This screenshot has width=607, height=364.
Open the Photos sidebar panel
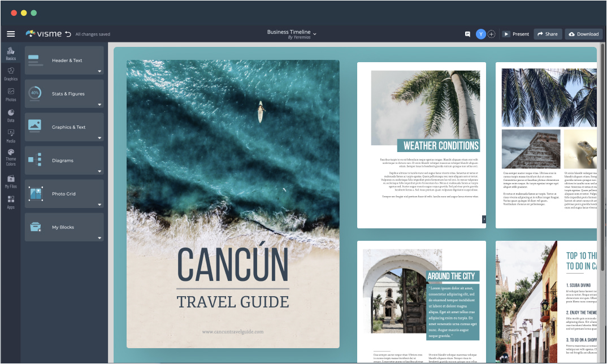(11, 94)
